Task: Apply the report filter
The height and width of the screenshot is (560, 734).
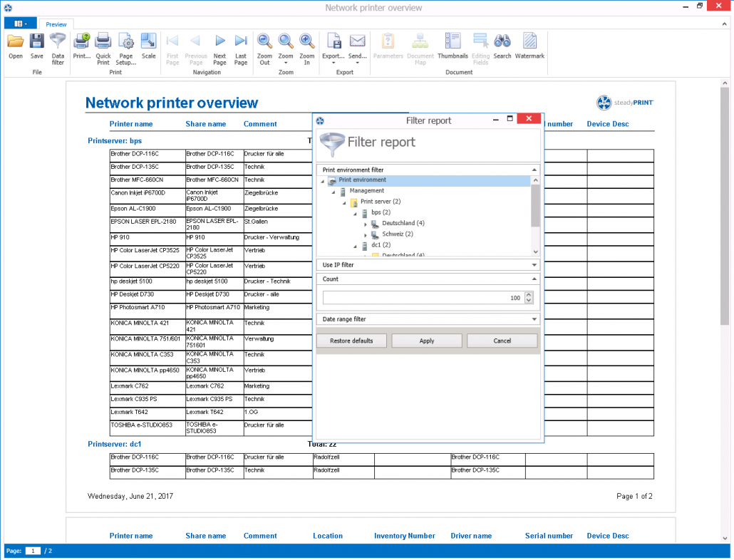Action: (x=427, y=341)
